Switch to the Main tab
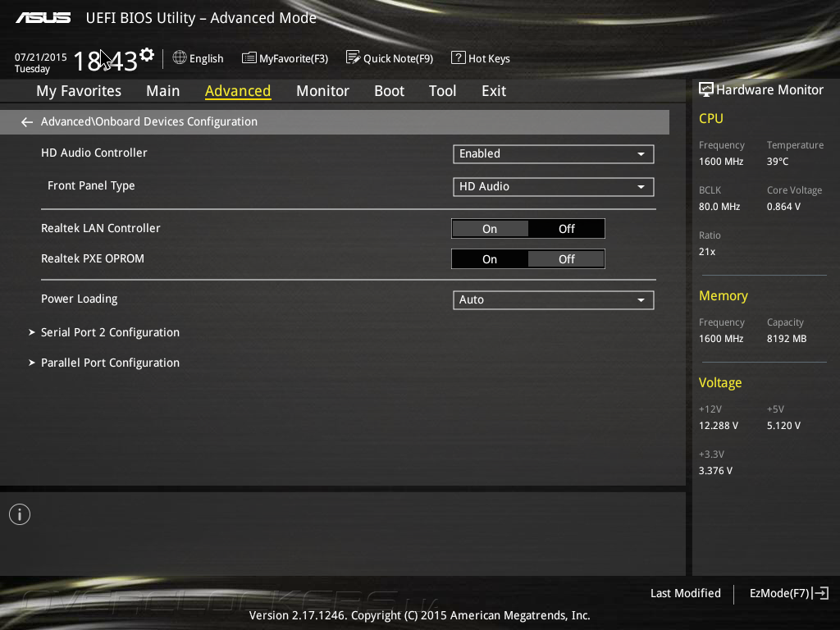 [163, 91]
